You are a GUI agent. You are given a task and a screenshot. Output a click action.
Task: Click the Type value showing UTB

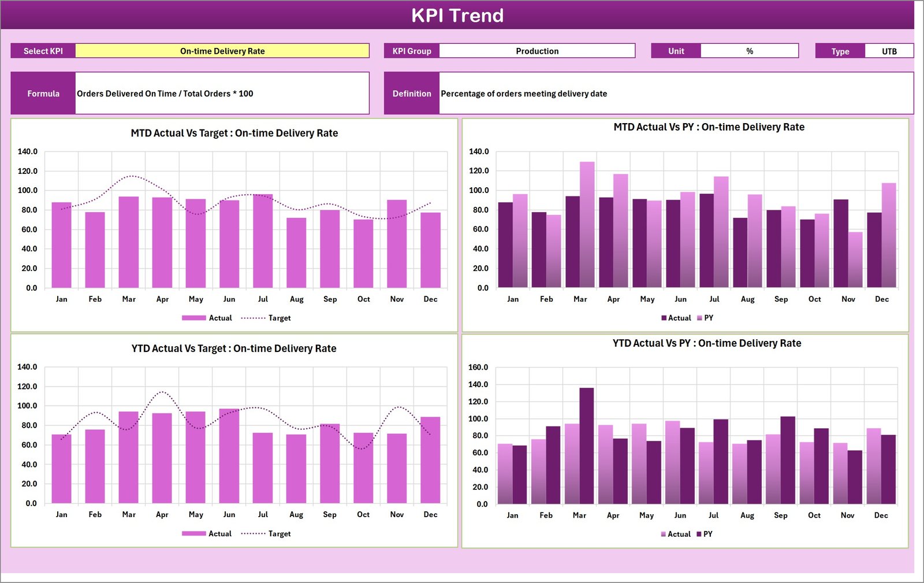(888, 51)
